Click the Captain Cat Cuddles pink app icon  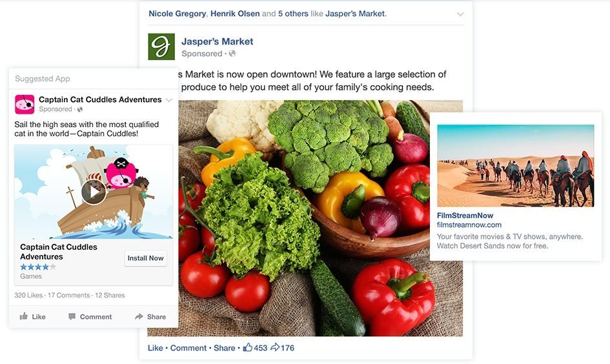pyautogui.click(x=25, y=104)
